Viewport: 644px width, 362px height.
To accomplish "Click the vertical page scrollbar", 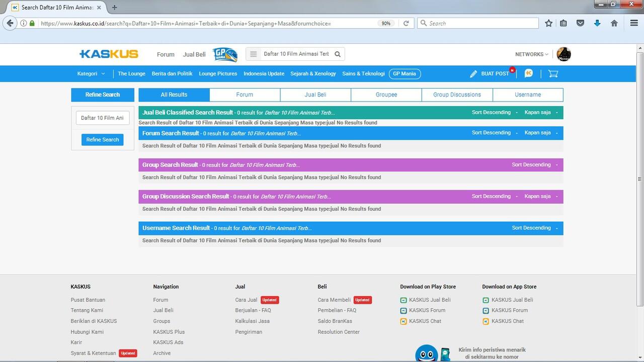I will point(640,178).
